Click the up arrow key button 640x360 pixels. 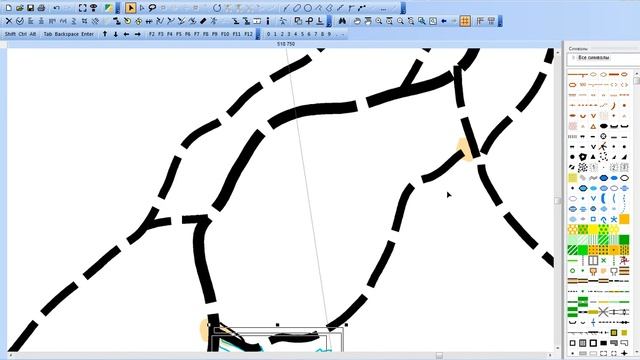click(x=105, y=34)
